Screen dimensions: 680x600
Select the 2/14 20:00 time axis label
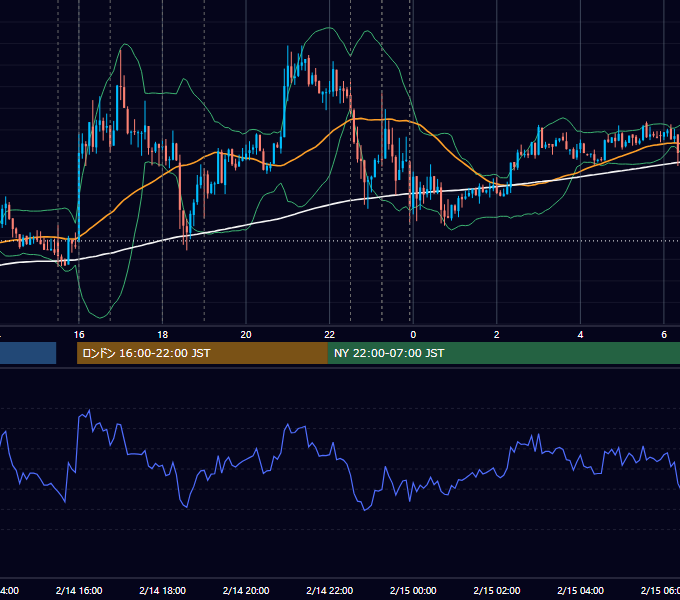click(246, 590)
